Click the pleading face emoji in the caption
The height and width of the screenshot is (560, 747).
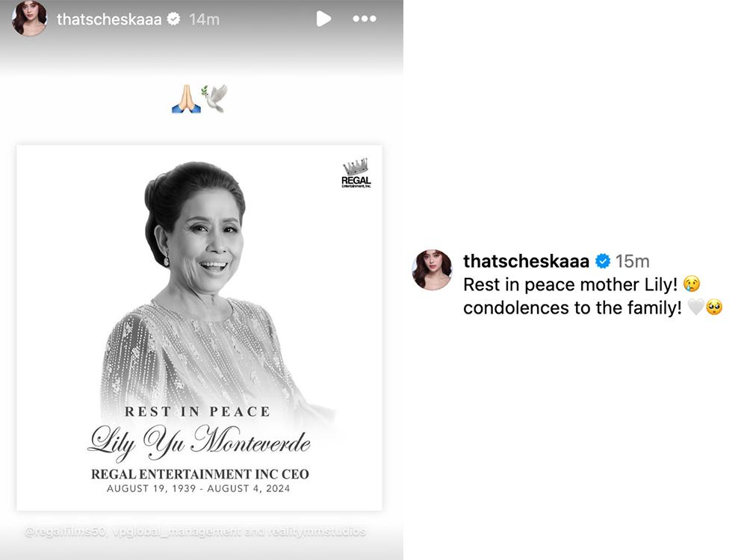tap(714, 307)
